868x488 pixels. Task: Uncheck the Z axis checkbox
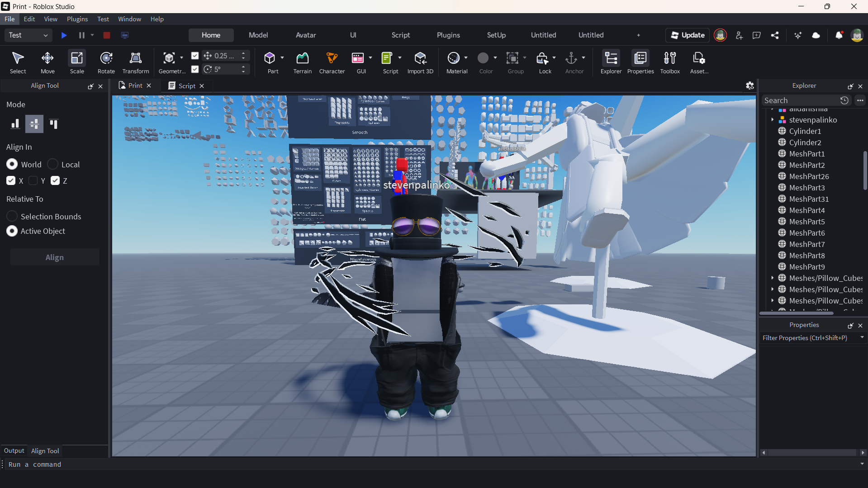(55, 180)
